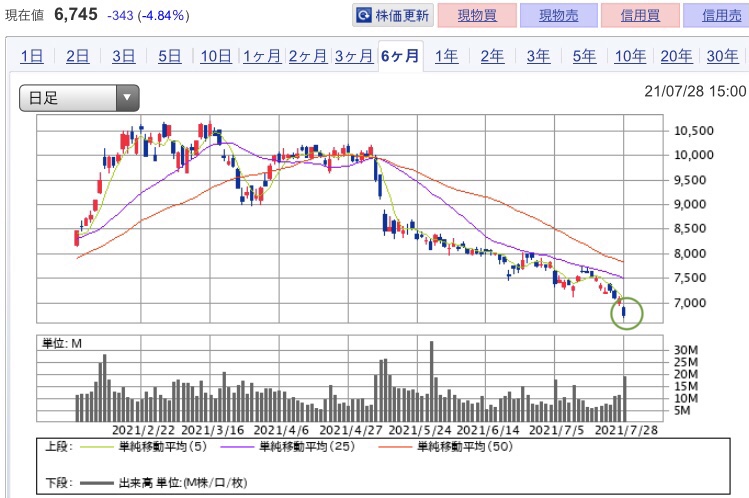This screenshot has height=498, width=749.
Task: Click the current price 6,745
Action: pyautogui.click(x=75, y=14)
